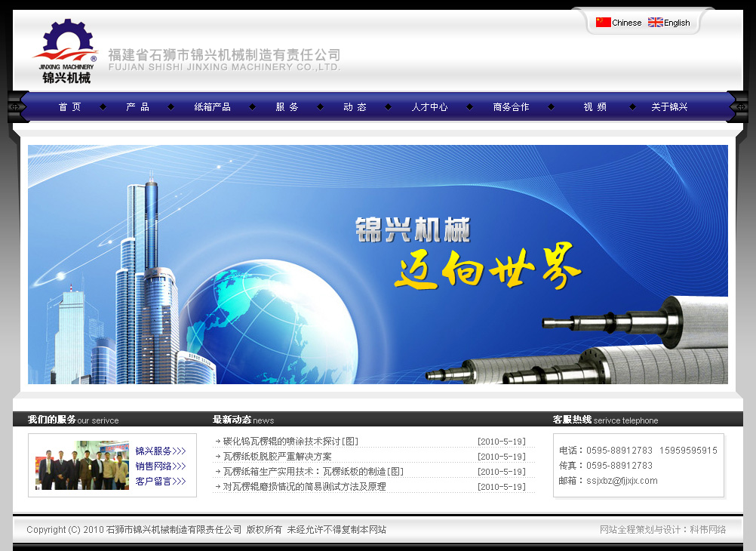
Task: Open the 纸箱产品 menu item
Action: [x=212, y=107]
